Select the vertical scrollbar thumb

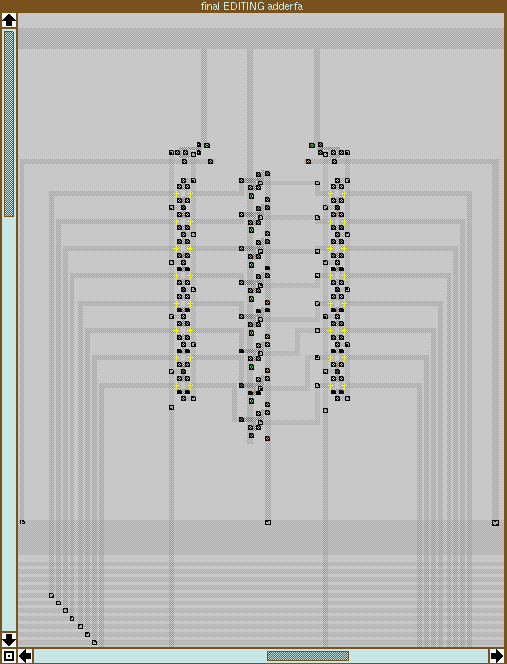[x=9, y=124]
